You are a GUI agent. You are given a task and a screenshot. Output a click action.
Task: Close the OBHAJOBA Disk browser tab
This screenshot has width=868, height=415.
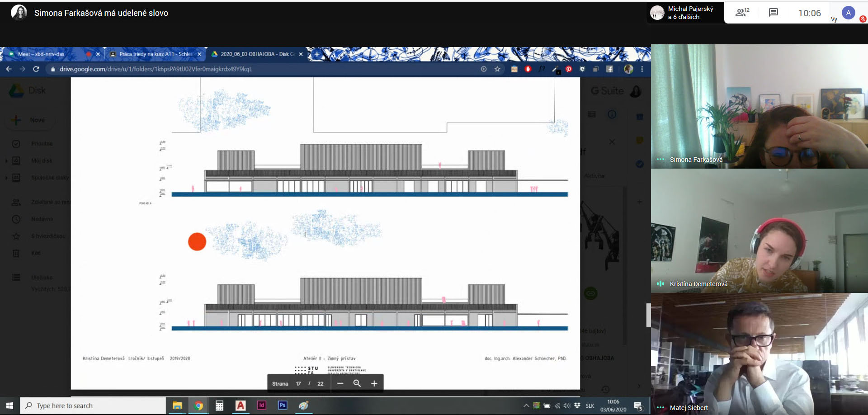[x=301, y=54]
